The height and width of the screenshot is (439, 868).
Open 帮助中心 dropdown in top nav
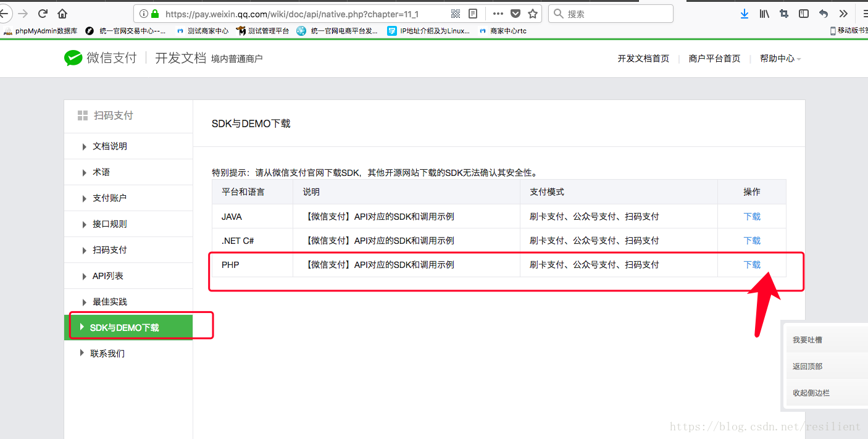pos(780,59)
